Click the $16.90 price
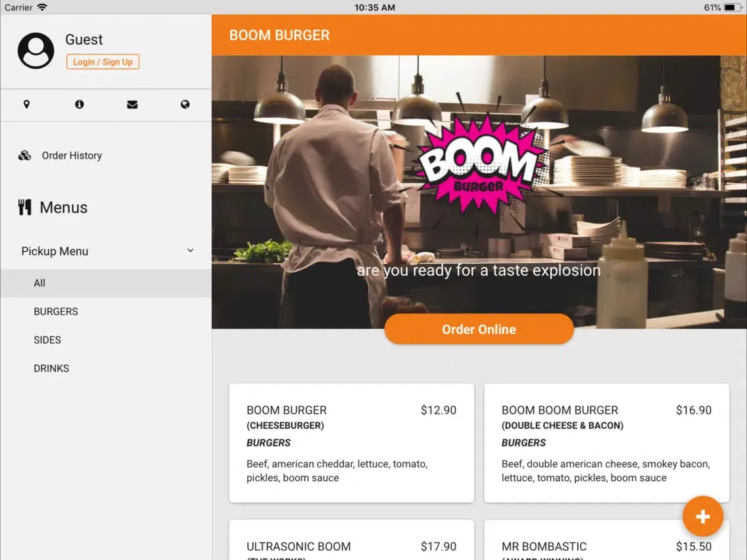The image size is (747, 560). click(x=694, y=410)
